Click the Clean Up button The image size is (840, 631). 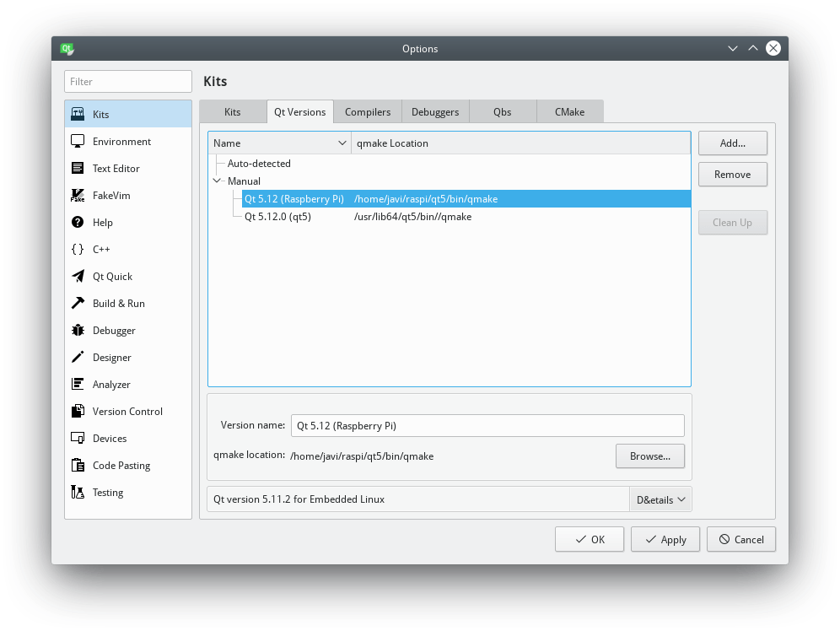coord(732,223)
